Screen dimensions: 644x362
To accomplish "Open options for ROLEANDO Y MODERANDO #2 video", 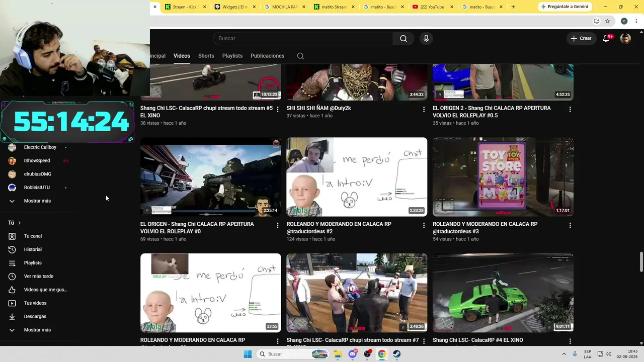I will (424, 225).
